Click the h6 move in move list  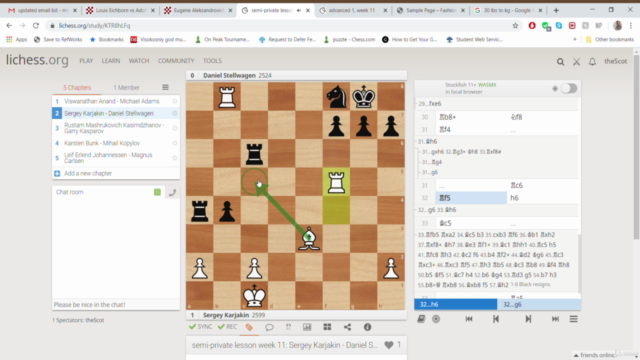coord(542,198)
